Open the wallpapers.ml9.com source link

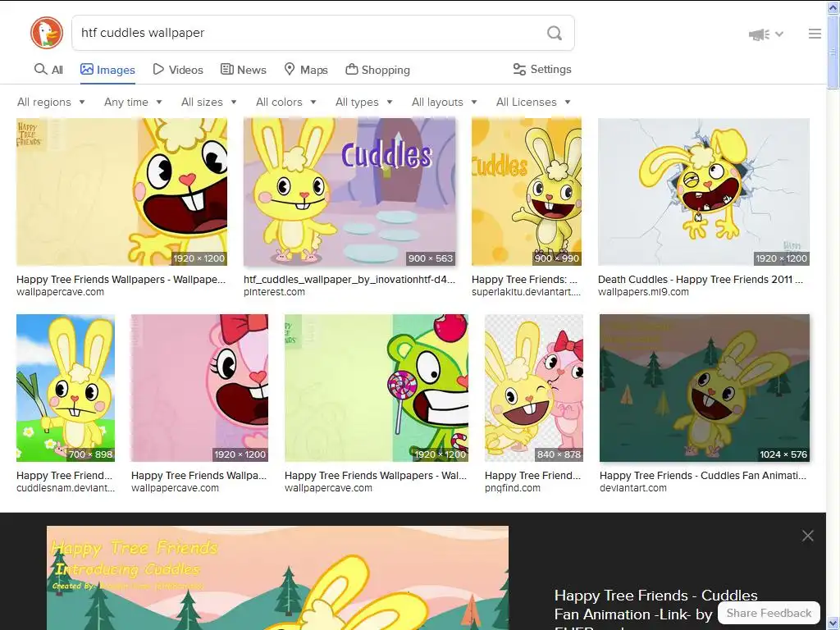click(x=643, y=292)
